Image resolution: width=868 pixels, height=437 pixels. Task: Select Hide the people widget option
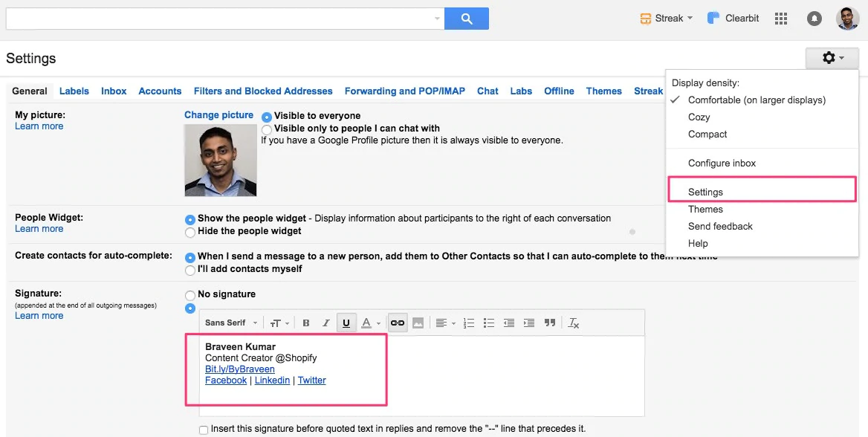(190, 232)
